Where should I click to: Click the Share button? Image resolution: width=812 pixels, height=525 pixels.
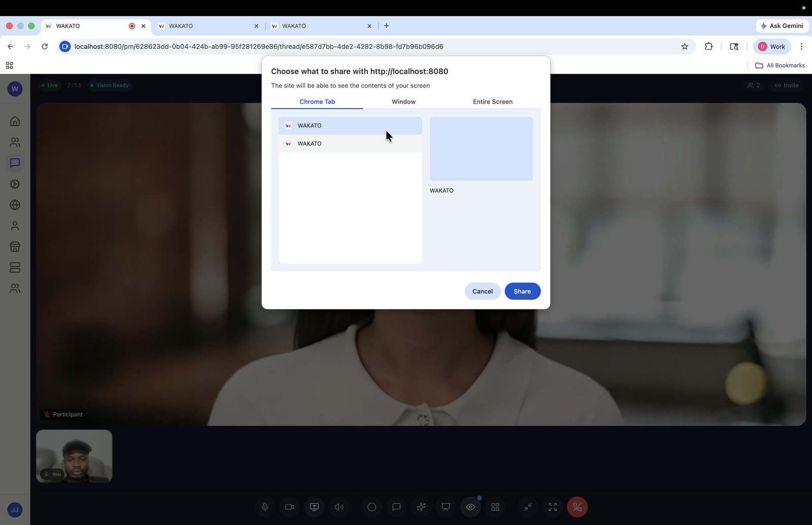pos(522,291)
